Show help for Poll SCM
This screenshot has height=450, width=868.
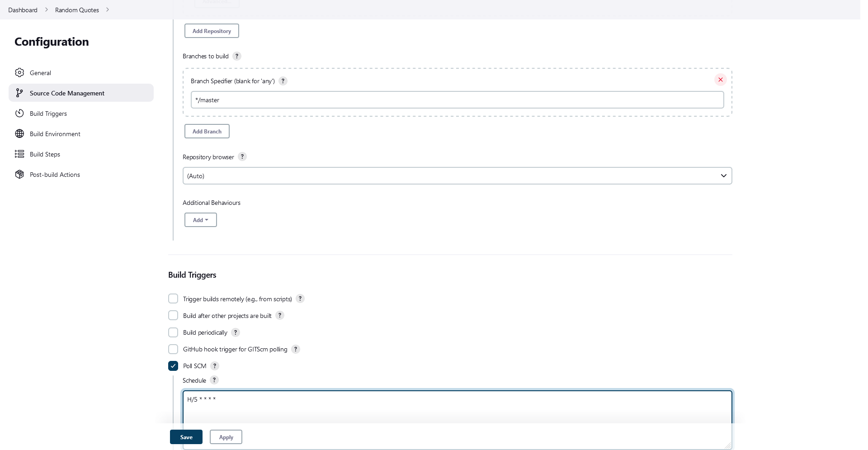[215, 365]
